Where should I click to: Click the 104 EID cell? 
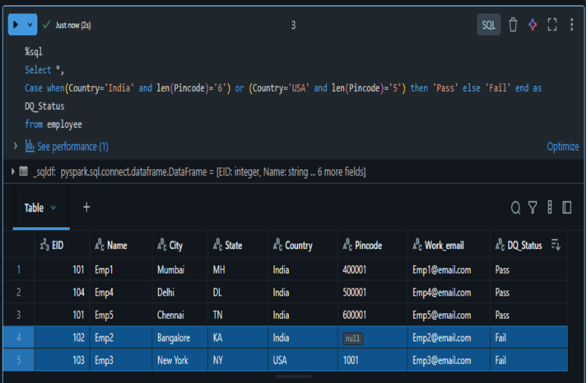62,292
